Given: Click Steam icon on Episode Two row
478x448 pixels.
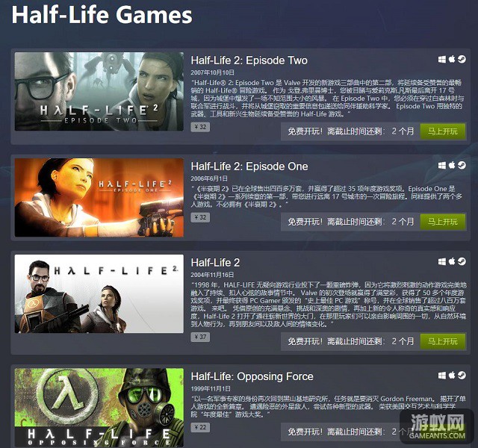Looking at the screenshot, I should 462,60.
